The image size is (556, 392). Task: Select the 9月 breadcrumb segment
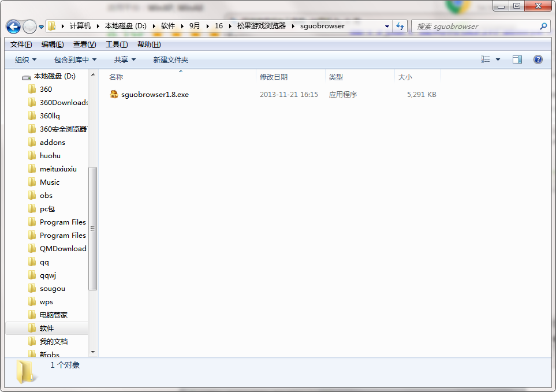pos(195,26)
